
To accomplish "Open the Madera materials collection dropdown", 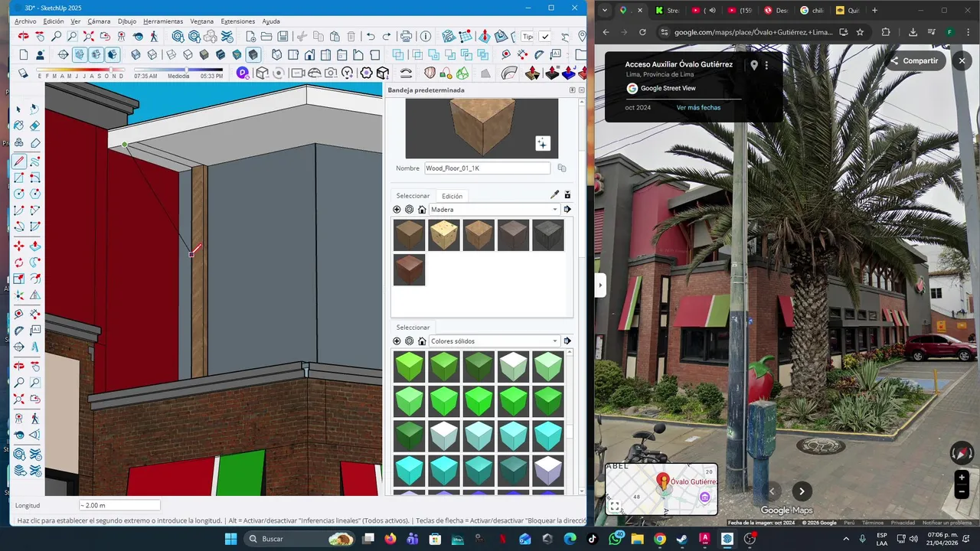I will tap(494, 210).
